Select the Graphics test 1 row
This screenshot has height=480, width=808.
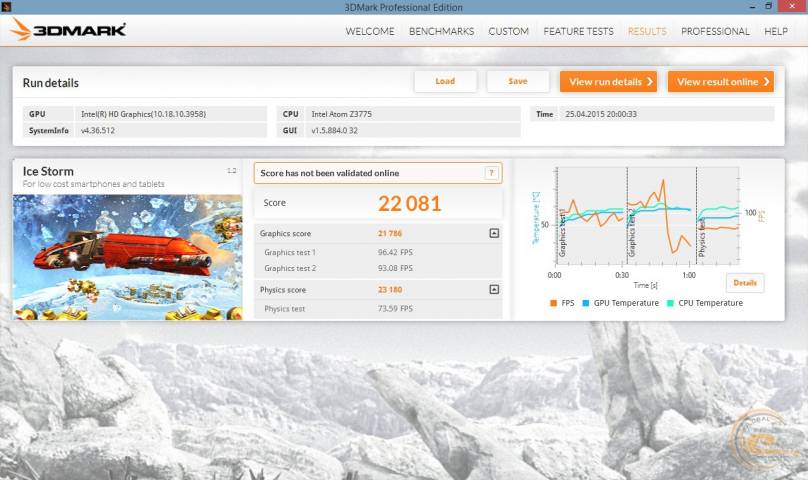click(x=378, y=253)
